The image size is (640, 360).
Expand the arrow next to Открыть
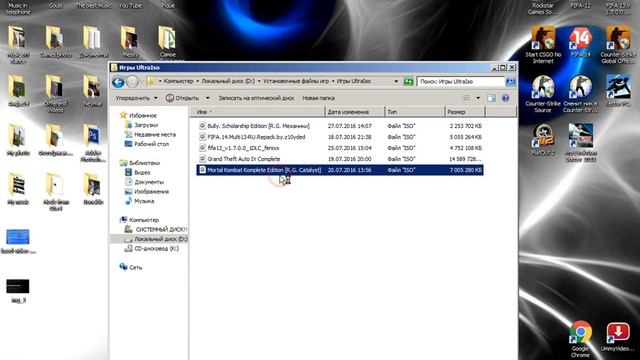pyautogui.click(x=207, y=98)
